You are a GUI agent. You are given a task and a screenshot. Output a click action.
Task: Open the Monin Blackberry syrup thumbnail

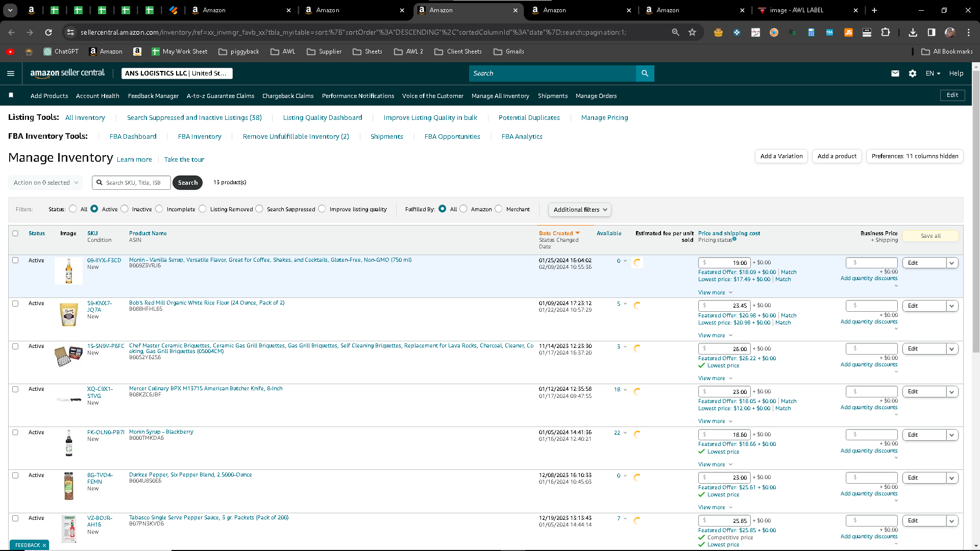69,443
